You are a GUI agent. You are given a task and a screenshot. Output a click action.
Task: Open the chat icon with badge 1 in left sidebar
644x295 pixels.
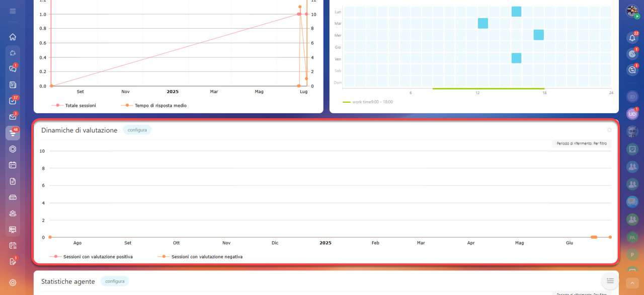(13, 69)
